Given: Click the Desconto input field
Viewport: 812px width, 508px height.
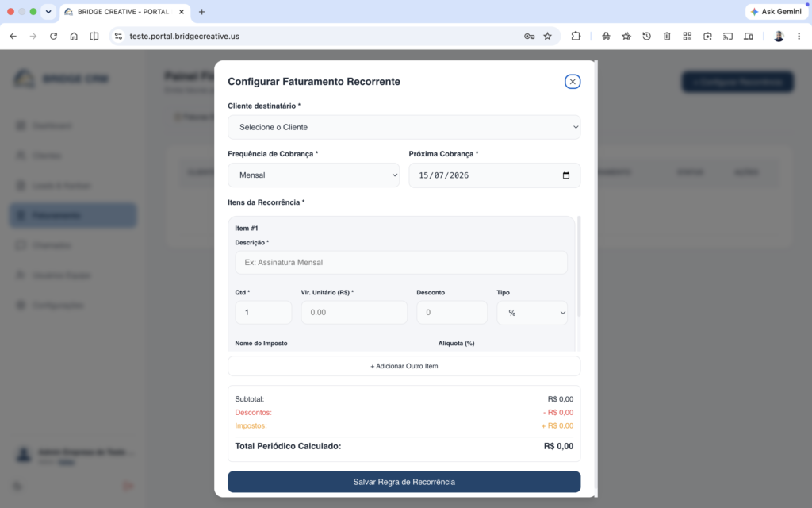Looking at the screenshot, I should click(451, 312).
